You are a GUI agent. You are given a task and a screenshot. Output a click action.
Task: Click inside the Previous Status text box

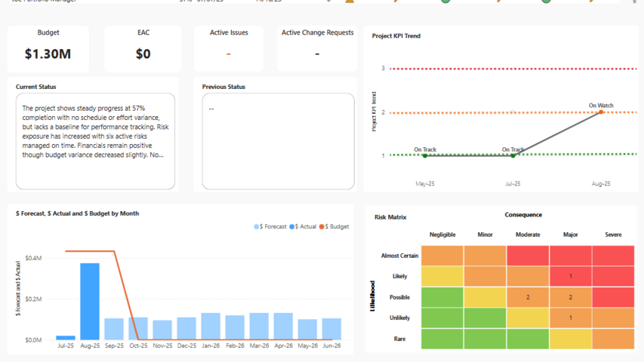tap(278, 141)
